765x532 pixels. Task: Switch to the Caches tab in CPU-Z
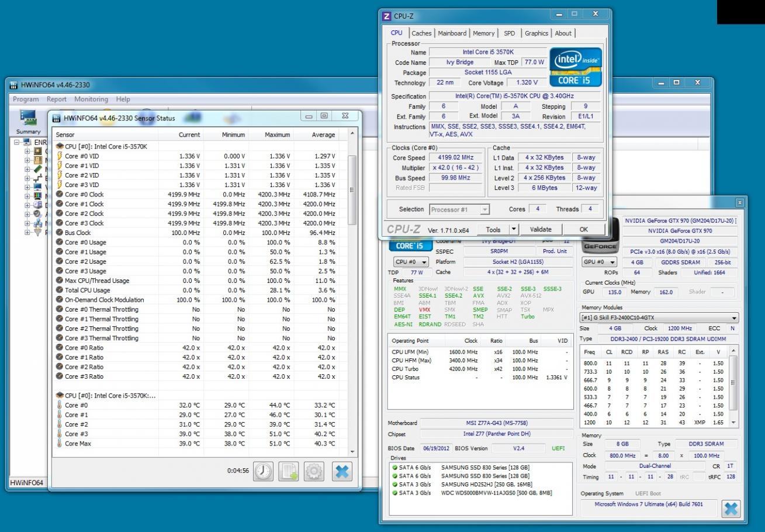point(421,33)
